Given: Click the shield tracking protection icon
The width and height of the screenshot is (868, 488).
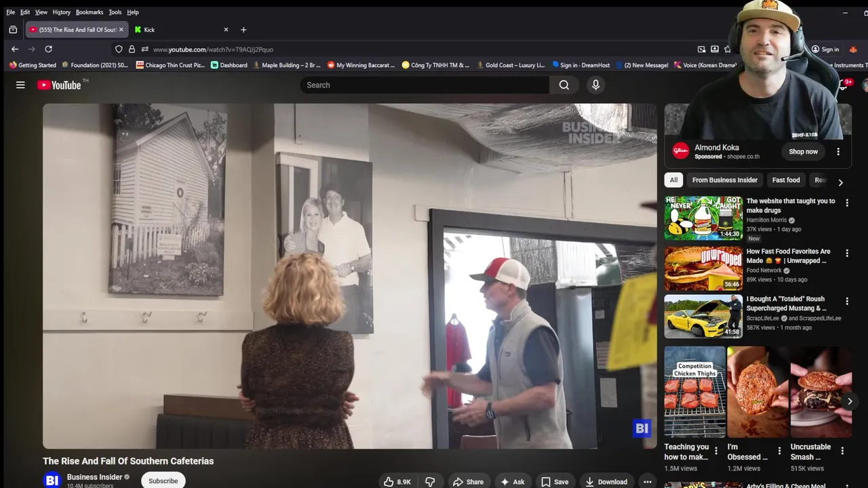Looking at the screenshot, I should point(119,49).
